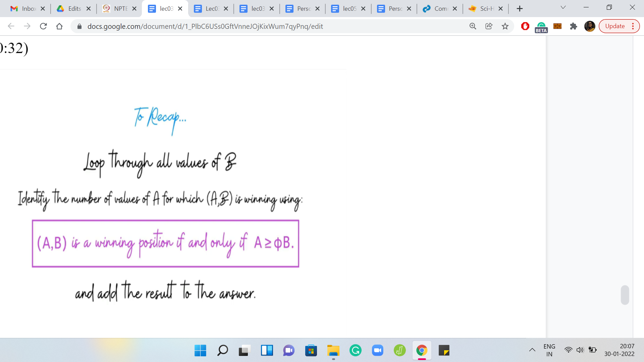The image size is (644, 362).
Task: Click the document vertical scrollbar thumb
Action: 625,295
